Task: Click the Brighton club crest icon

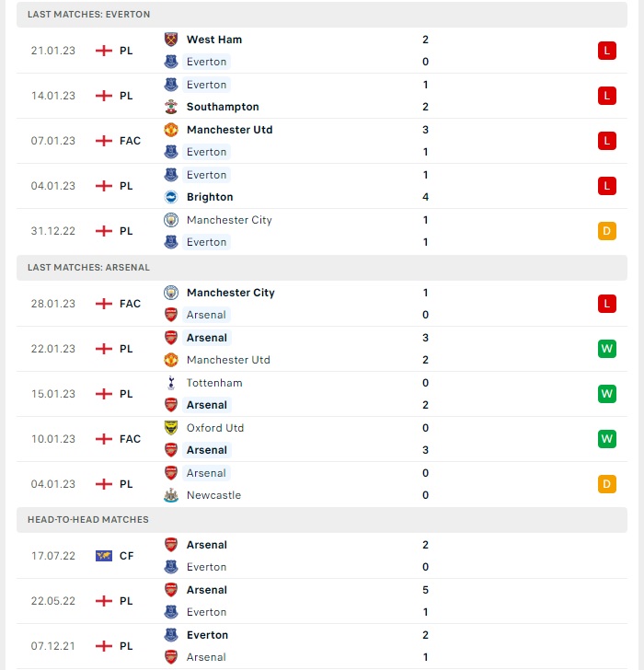Action: click(171, 197)
